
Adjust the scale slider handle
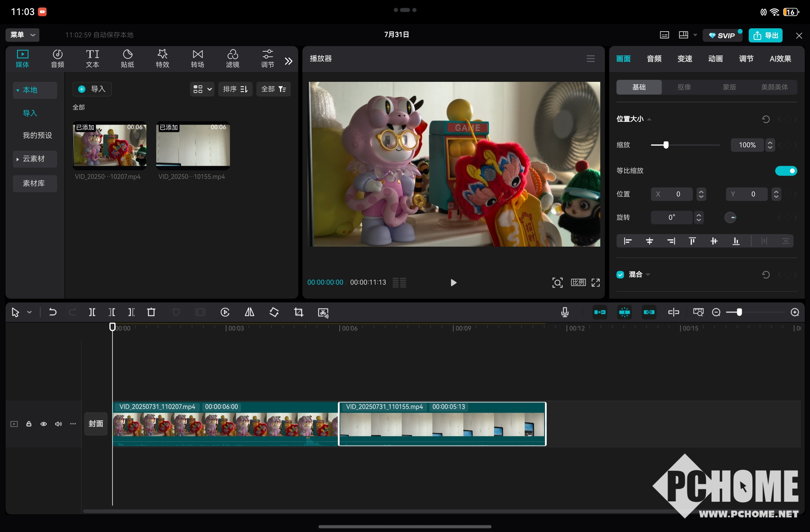point(666,145)
